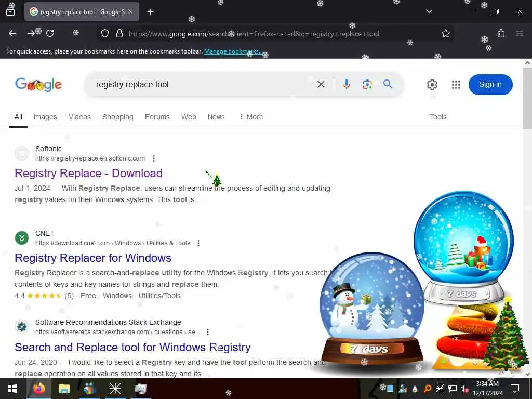The height and width of the screenshot is (399, 532).
Task: Open Firefox from the taskbar
Action: [x=38, y=389]
